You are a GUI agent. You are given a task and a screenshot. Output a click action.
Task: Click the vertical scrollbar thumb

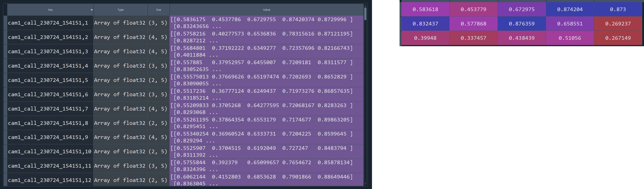(x=366, y=14)
